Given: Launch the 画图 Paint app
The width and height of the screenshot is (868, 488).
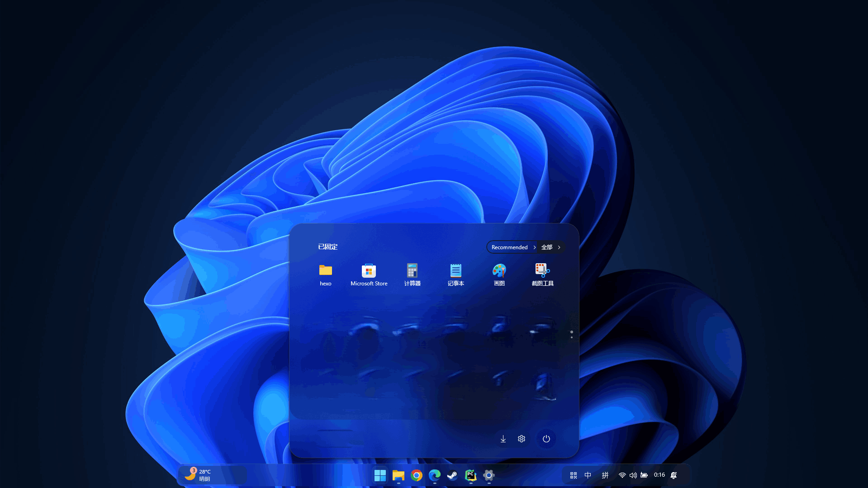Looking at the screenshot, I should (x=499, y=275).
